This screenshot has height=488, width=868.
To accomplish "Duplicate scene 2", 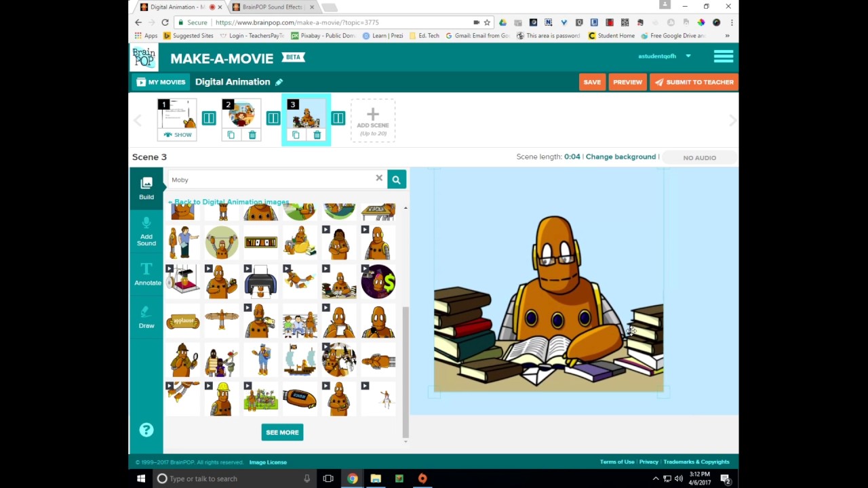I will 231,135.
